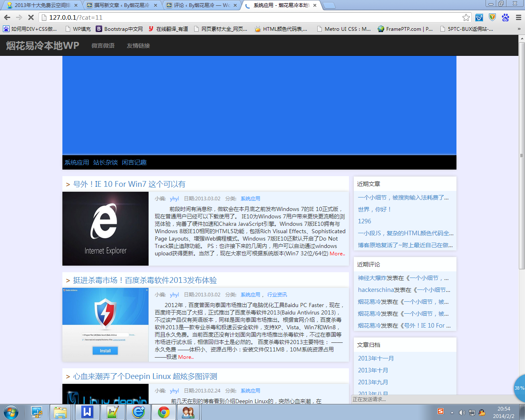The image size is (525, 420).
Task: Select the 站长杂谈 category menu
Action: click(105, 163)
